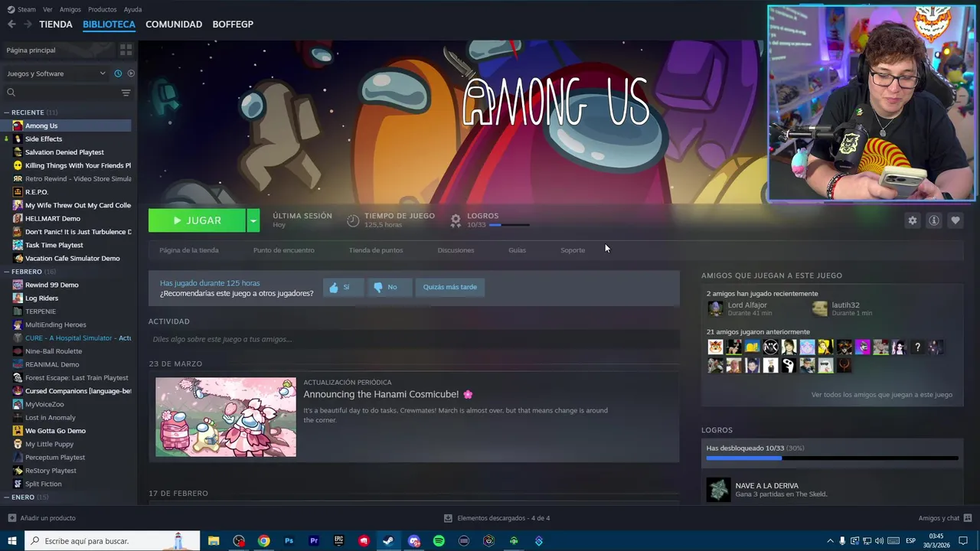Select R.E.P.O. in library list

[37, 192]
